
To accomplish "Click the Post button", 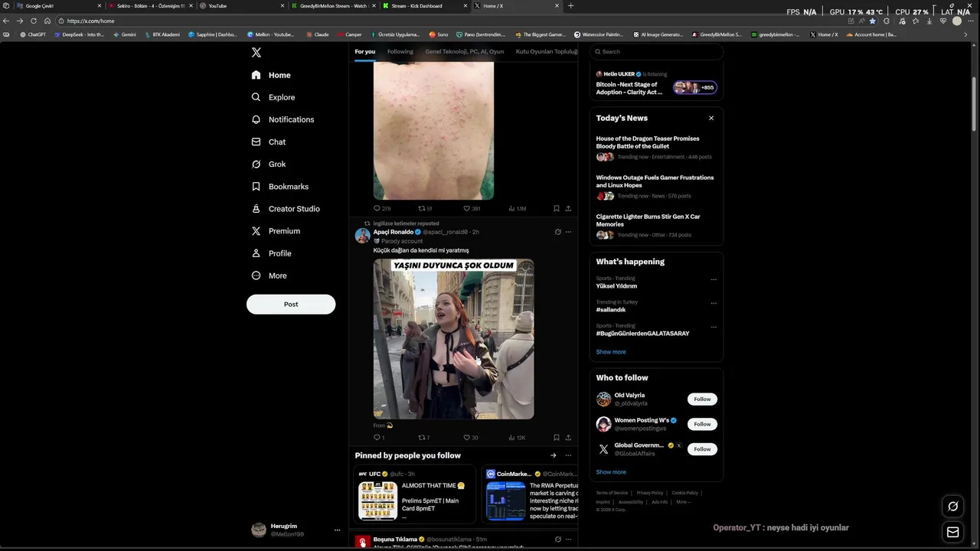I will point(291,304).
